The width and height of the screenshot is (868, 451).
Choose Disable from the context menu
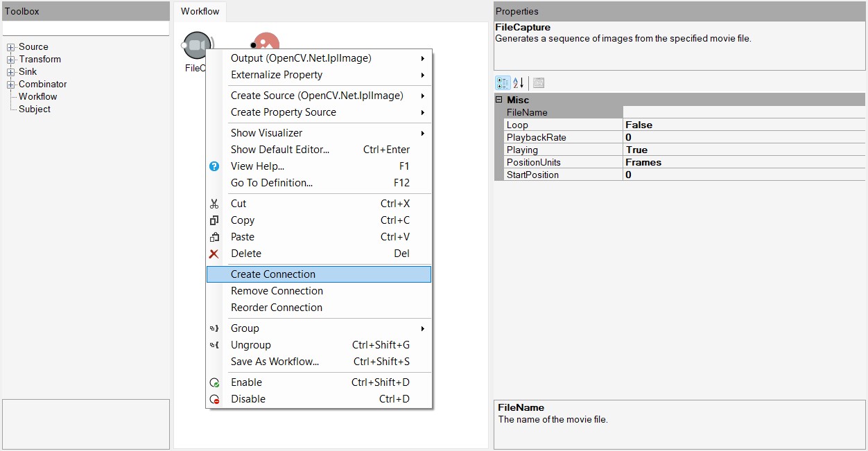(x=319, y=399)
